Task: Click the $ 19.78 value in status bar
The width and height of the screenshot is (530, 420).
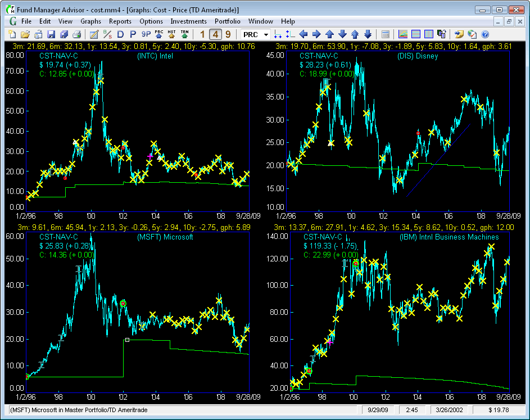Action: click(499, 410)
